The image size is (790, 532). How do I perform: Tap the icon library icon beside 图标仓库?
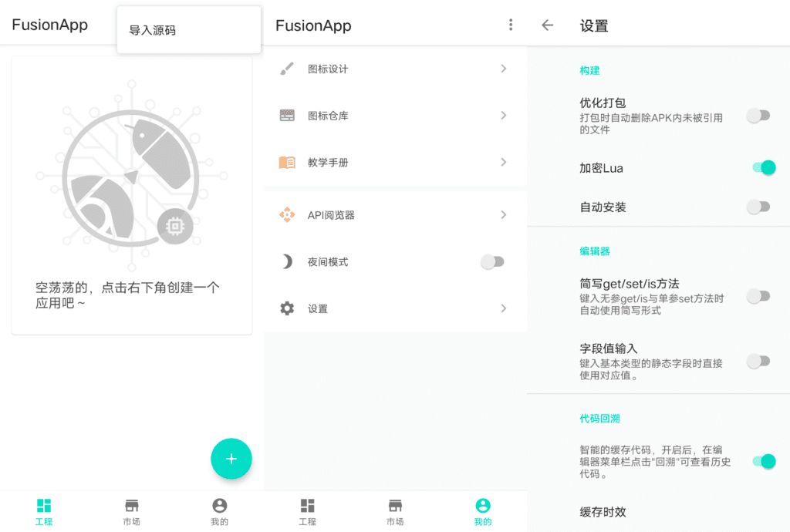coord(287,116)
